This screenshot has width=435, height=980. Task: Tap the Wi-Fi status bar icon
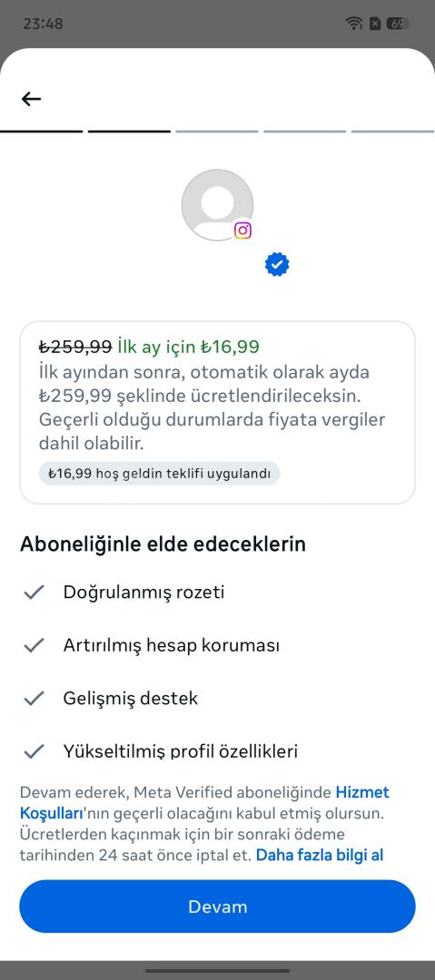pyautogui.click(x=354, y=24)
